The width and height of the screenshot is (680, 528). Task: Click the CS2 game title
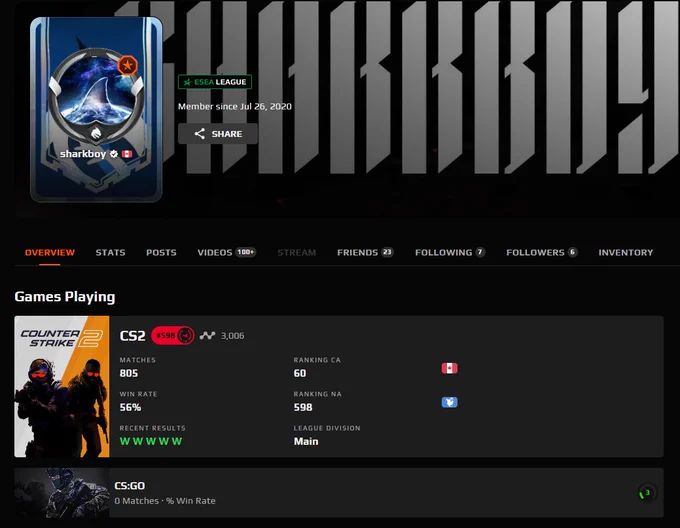point(132,336)
